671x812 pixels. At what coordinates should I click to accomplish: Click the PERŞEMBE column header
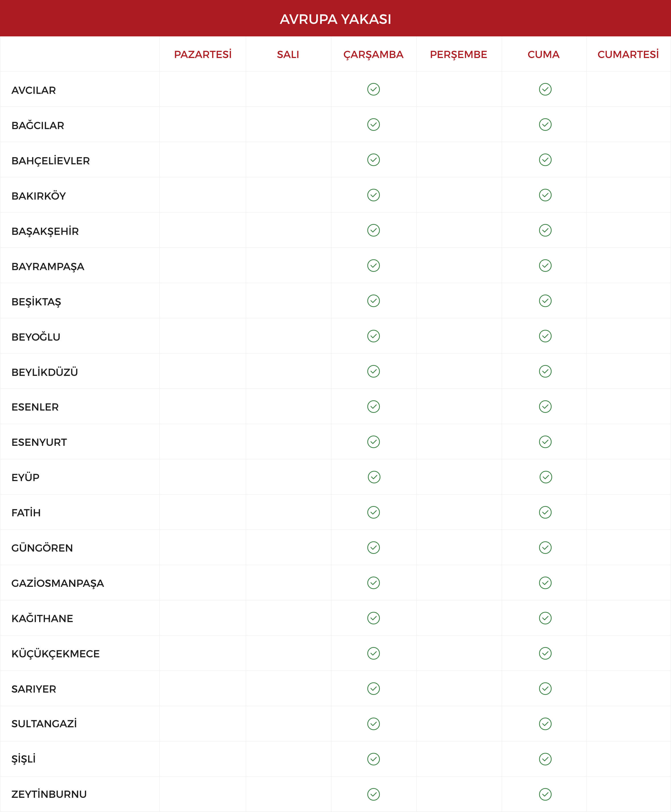click(x=458, y=55)
